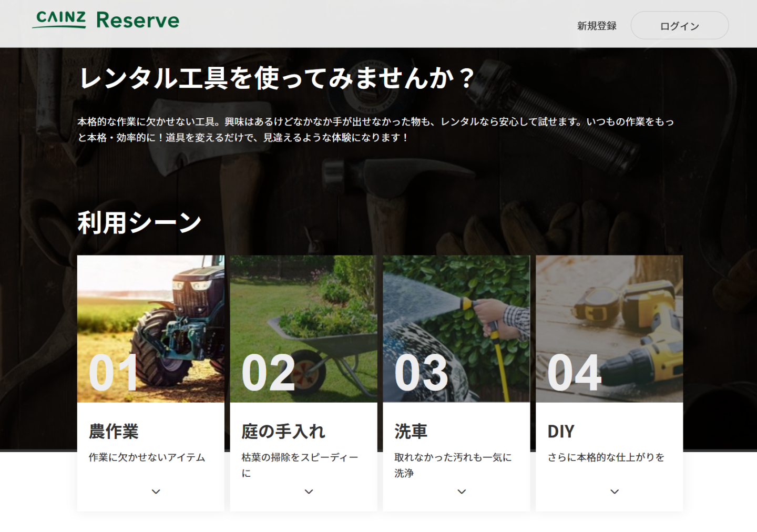This screenshot has width=757, height=532.
Task: Click the 利用シーン section heading
Action: point(140,222)
